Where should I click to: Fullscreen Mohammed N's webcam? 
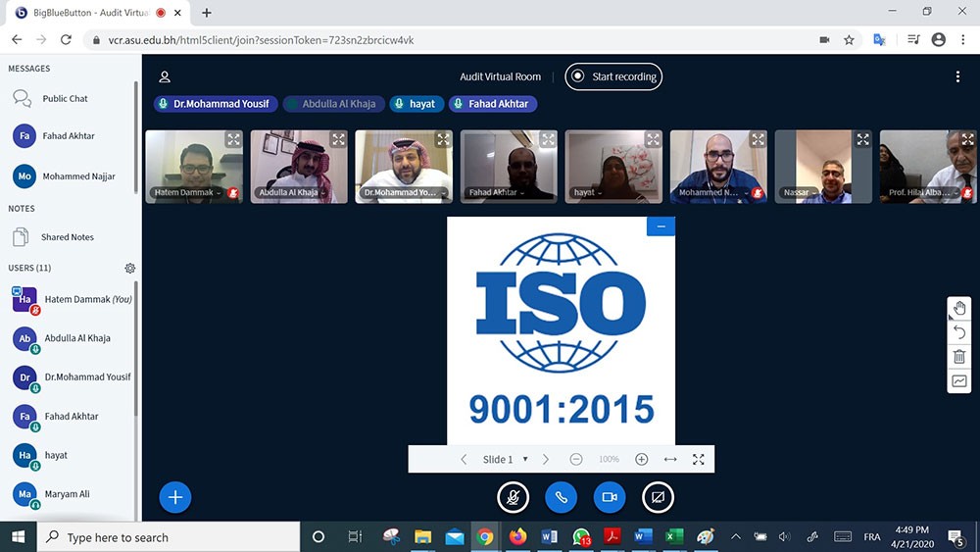[759, 139]
